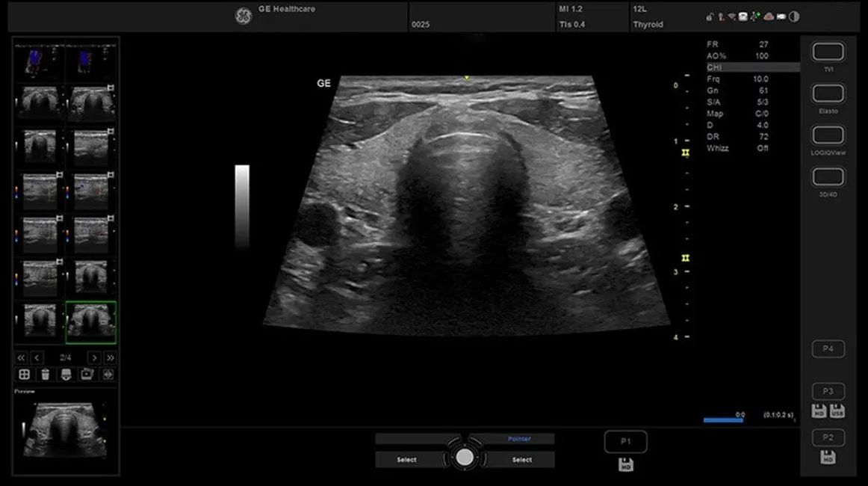
Task: Toggle the TVI mode button
Action: click(x=828, y=52)
